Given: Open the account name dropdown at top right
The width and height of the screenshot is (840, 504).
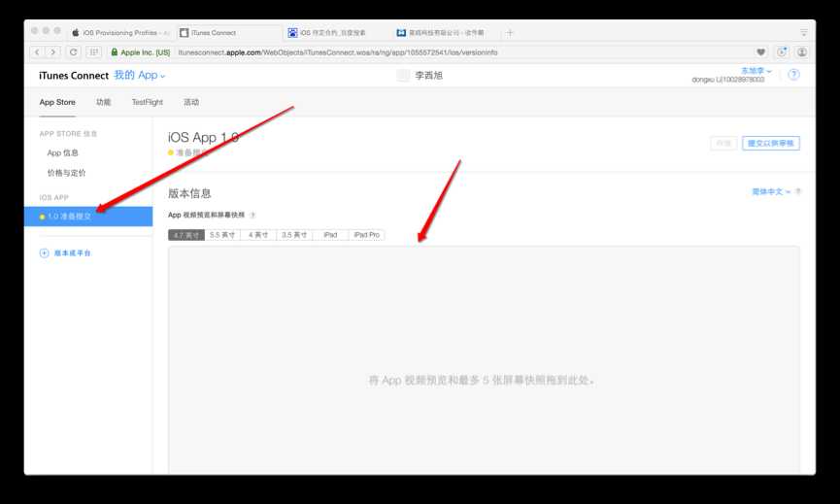Looking at the screenshot, I should tap(756, 71).
